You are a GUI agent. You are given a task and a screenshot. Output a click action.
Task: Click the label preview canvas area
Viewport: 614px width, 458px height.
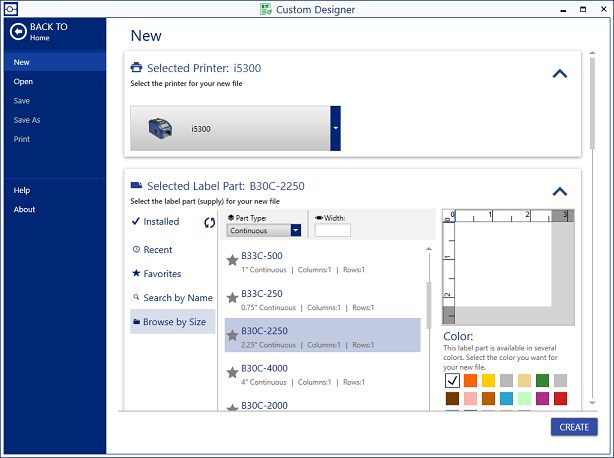pos(503,264)
